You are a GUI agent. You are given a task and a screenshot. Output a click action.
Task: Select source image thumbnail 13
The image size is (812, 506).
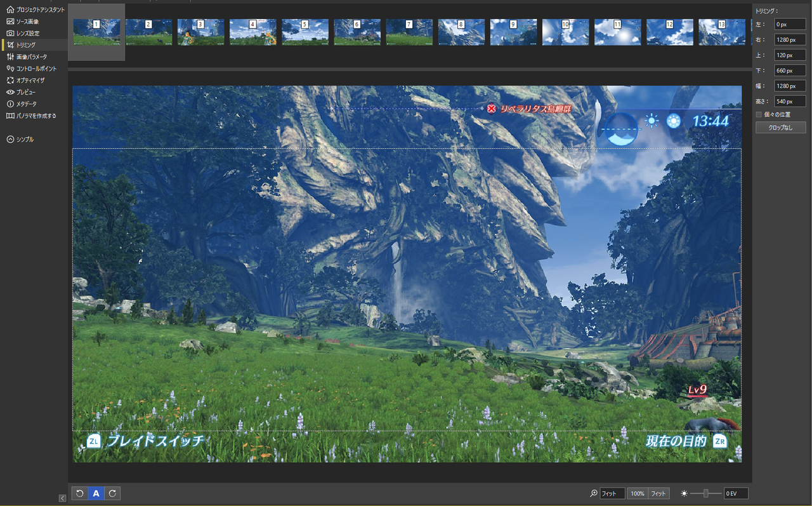tap(721, 32)
